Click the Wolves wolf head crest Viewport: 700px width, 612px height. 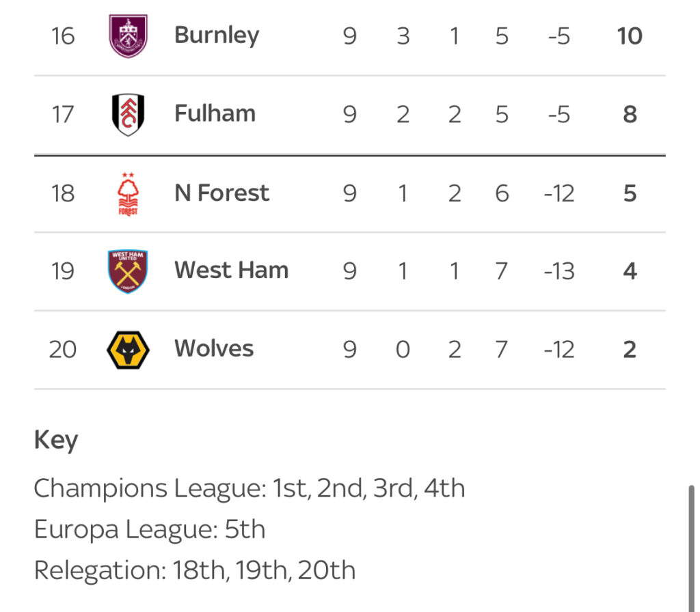click(128, 350)
